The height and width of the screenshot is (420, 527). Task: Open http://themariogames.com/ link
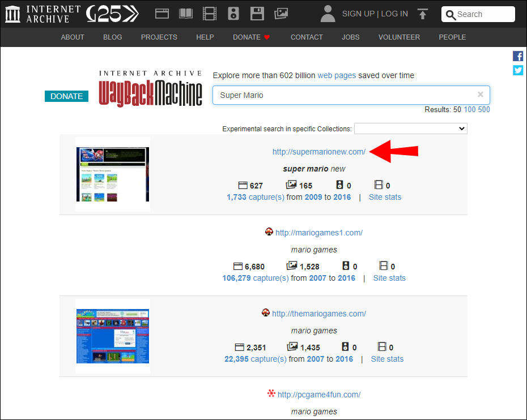[319, 314]
